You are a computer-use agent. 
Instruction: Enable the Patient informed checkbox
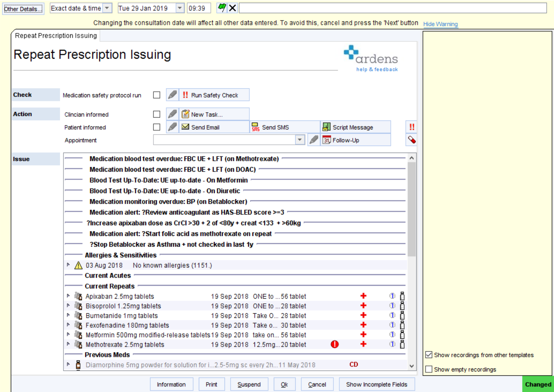(x=156, y=127)
